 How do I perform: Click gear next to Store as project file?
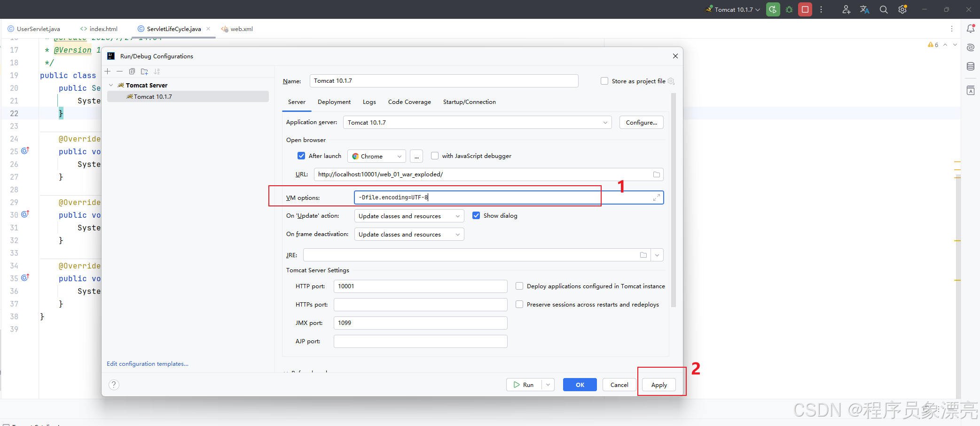click(671, 81)
